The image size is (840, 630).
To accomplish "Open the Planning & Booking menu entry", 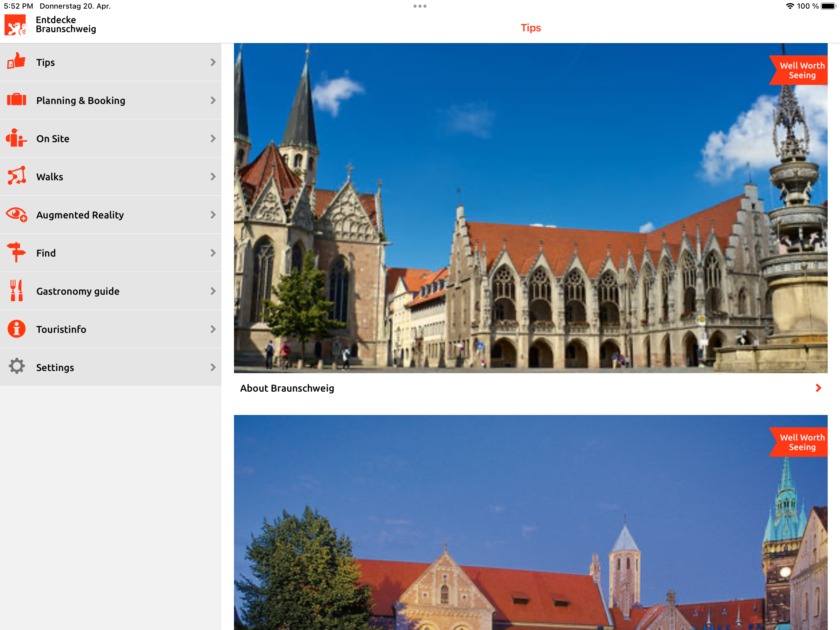I will [110, 100].
